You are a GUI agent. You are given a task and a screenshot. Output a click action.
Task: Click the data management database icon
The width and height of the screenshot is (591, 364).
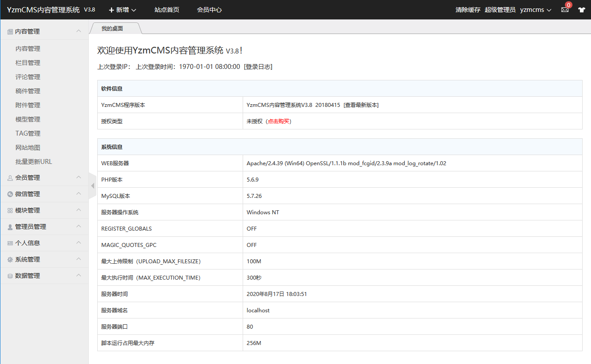(x=10, y=276)
